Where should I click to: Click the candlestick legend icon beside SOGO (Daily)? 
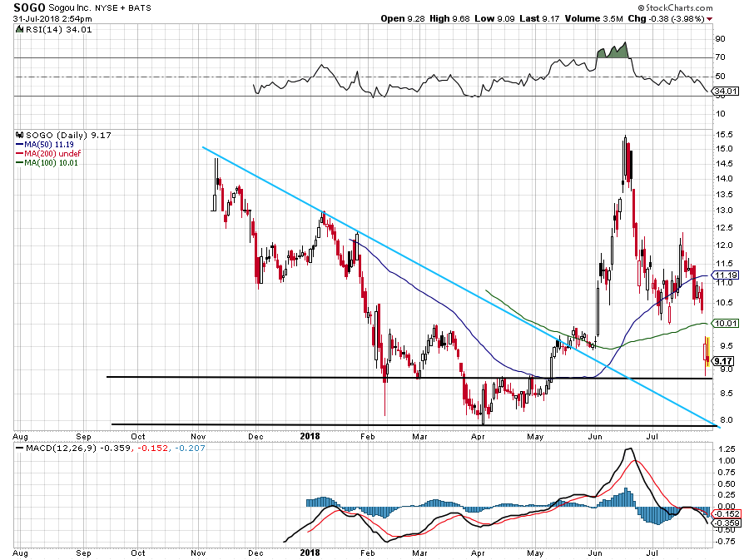click(x=20, y=135)
